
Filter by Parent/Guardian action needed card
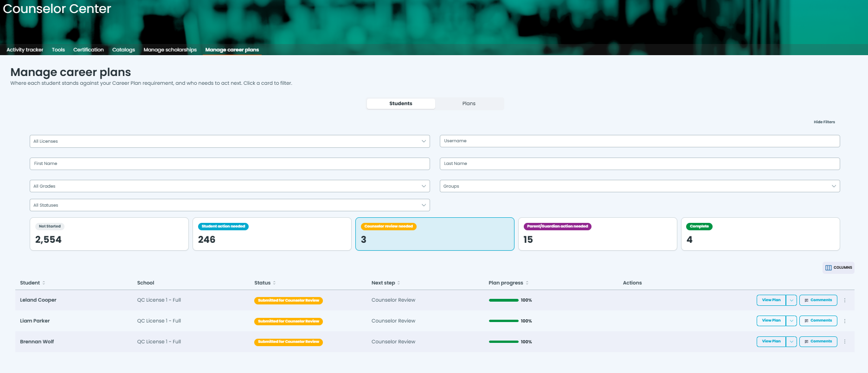click(598, 234)
